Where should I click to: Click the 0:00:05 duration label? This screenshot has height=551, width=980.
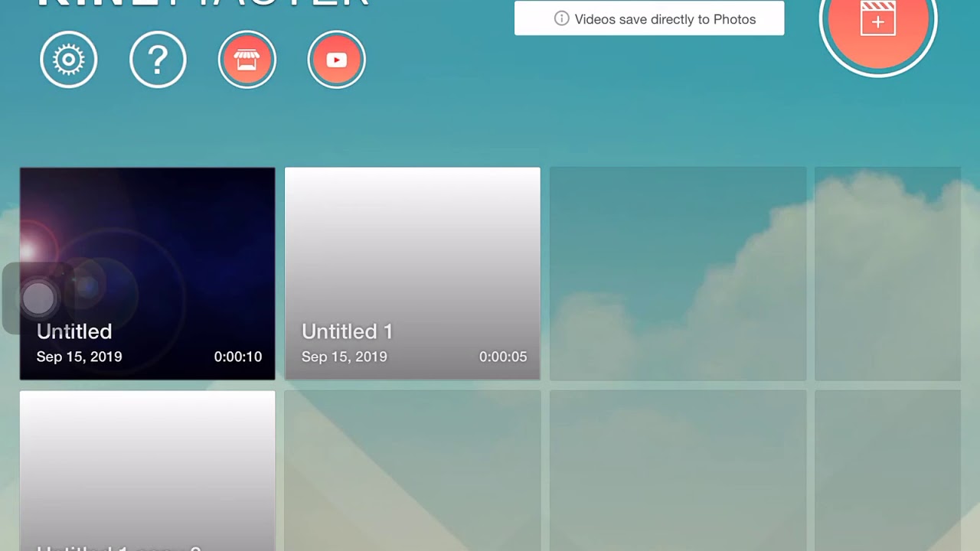tap(503, 357)
